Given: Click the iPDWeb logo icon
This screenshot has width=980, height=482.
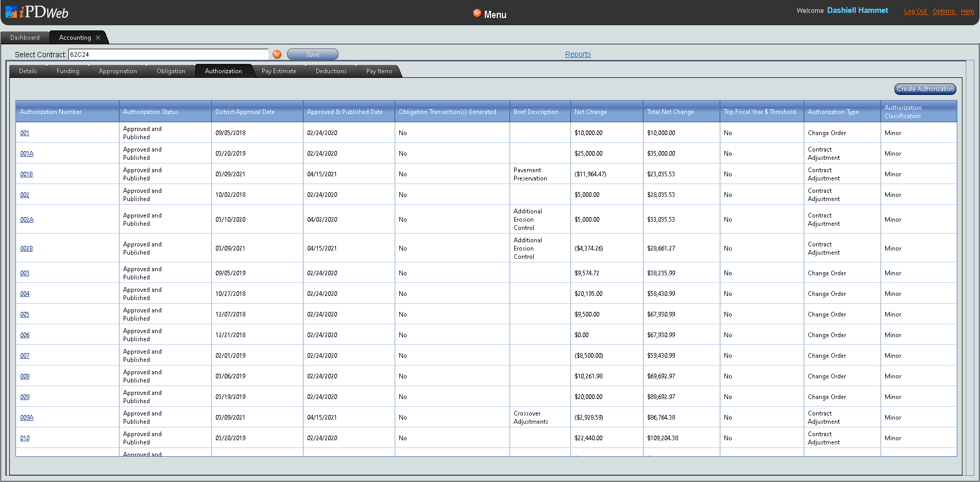Looking at the screenshot, I should coord(11,12).
